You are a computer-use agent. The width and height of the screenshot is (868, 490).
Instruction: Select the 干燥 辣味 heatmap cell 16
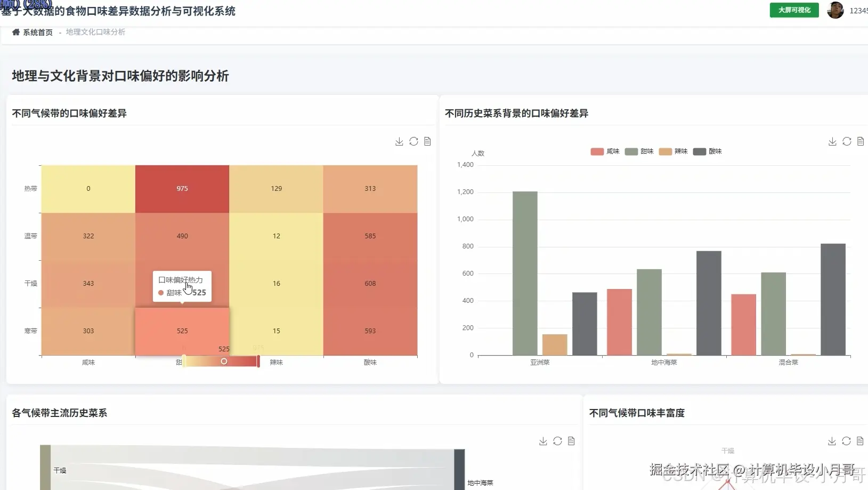point(276,284)
